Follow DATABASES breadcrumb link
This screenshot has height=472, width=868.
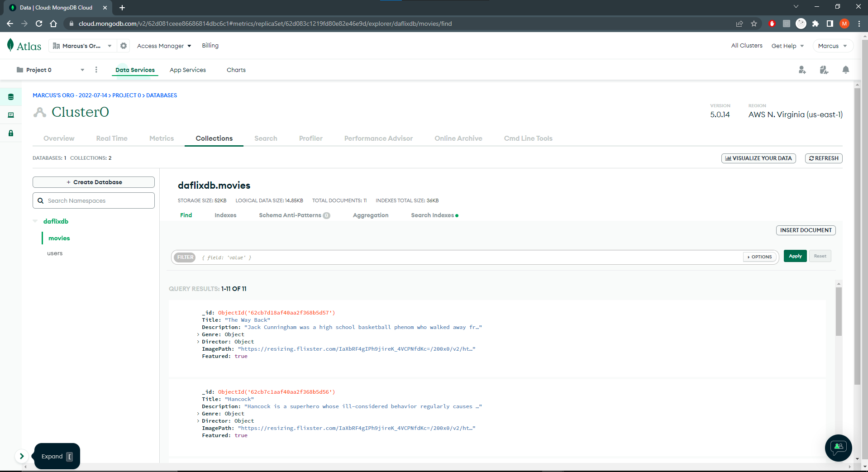162,95
